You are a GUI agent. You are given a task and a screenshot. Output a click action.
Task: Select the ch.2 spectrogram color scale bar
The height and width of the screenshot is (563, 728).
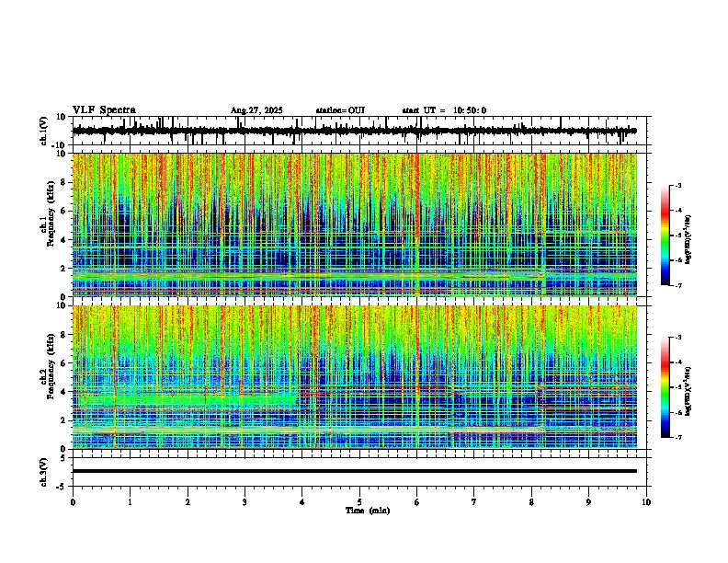[x=665, y=387]
